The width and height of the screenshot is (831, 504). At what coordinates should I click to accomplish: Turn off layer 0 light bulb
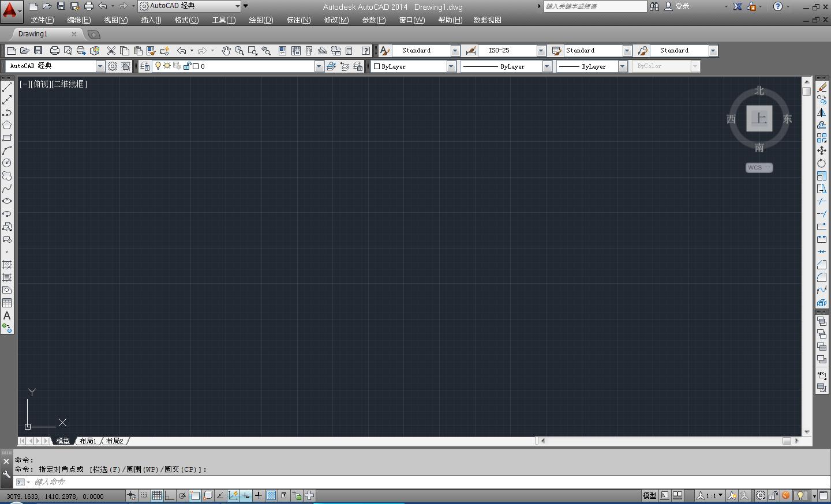point(158,66)
